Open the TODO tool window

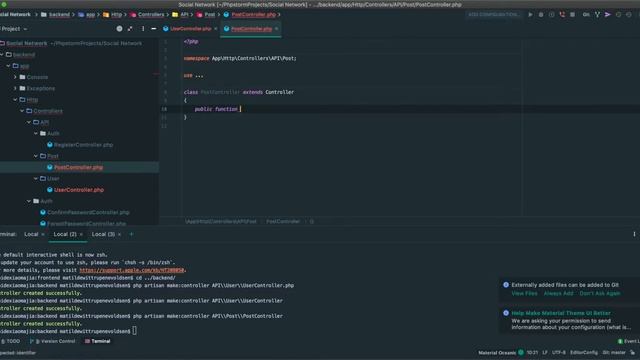coord(10,341)
